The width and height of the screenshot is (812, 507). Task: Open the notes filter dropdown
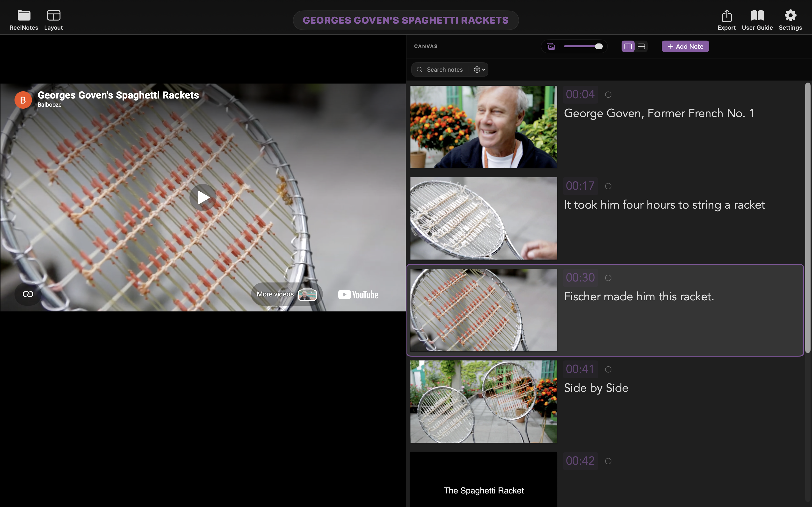[x=479, y=70]
